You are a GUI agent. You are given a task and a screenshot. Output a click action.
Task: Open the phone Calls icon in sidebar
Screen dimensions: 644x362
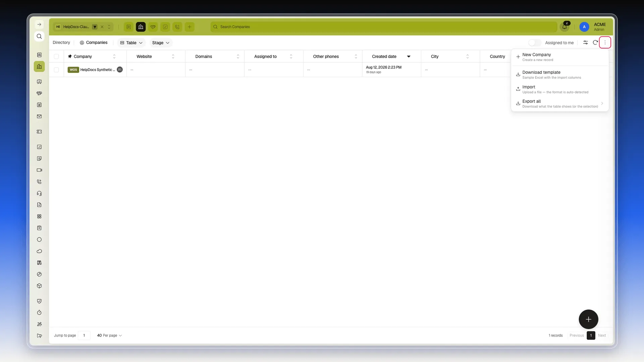tap(39, 182)
